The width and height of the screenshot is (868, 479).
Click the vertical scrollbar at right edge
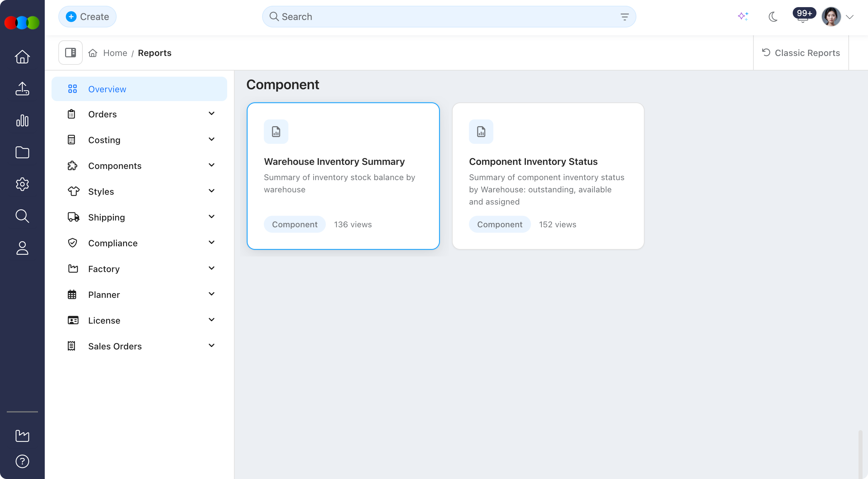tap(860, 454)
